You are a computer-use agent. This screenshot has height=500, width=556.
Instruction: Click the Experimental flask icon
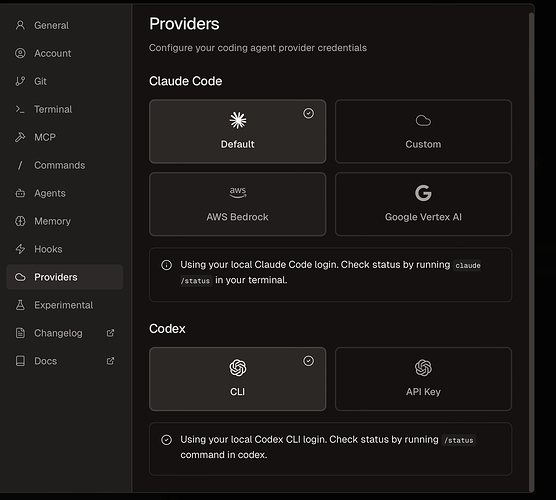20,305
